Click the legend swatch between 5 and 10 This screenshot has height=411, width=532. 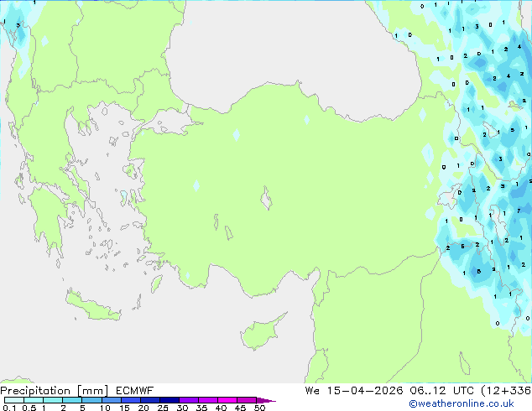coord(91,400)
